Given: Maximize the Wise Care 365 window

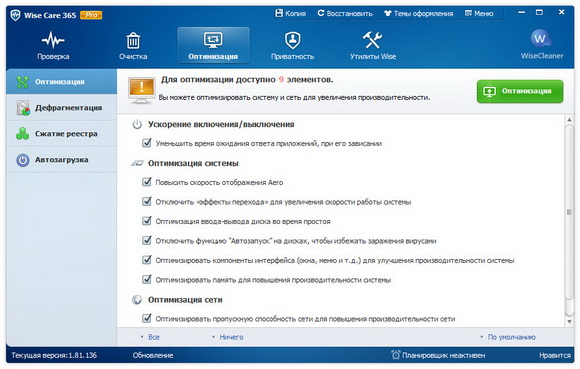Looking at the screenshot, I should point(540,12).
